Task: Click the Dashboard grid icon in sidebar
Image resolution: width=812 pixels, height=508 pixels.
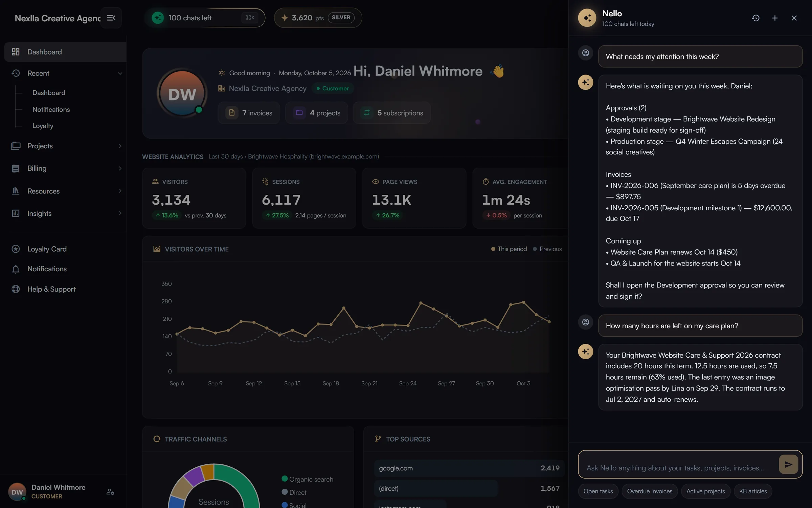Action: [16, 52]
